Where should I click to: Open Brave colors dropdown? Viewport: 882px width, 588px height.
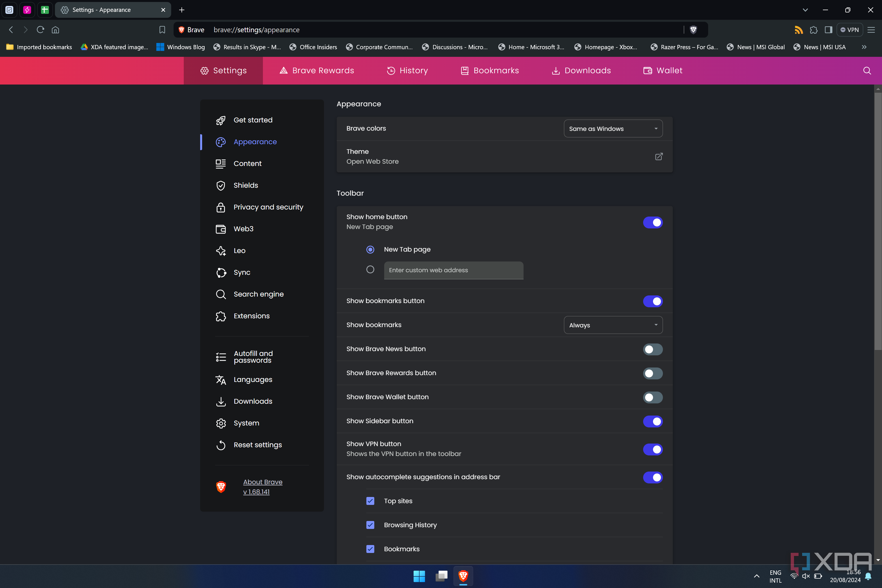(x=613, y=129)
